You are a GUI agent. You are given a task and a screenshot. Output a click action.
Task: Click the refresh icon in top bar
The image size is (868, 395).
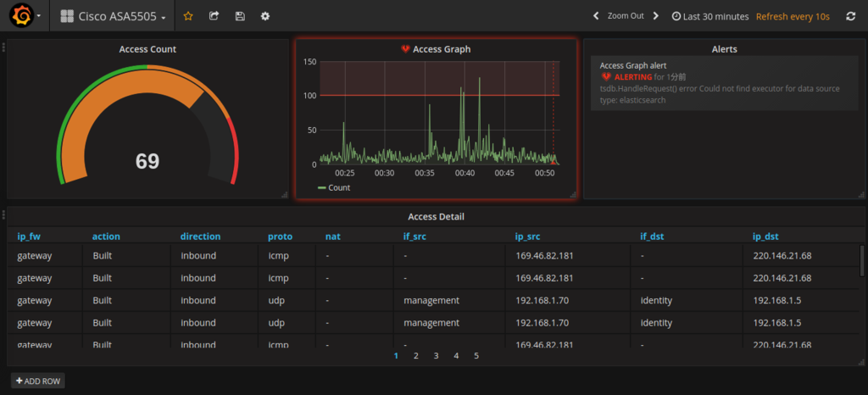pyautogui.click(x=851, y=17)
